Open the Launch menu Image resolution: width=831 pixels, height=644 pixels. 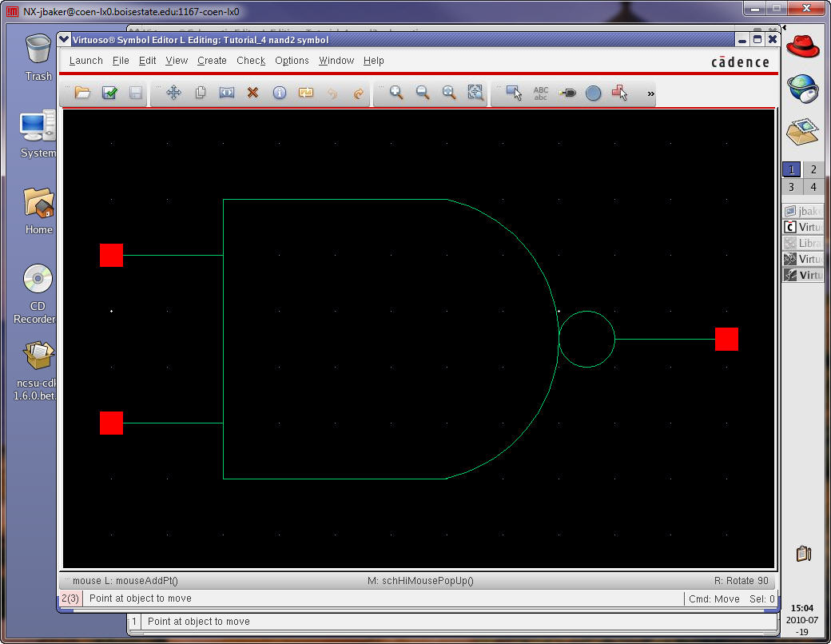[x=85, y=61]
